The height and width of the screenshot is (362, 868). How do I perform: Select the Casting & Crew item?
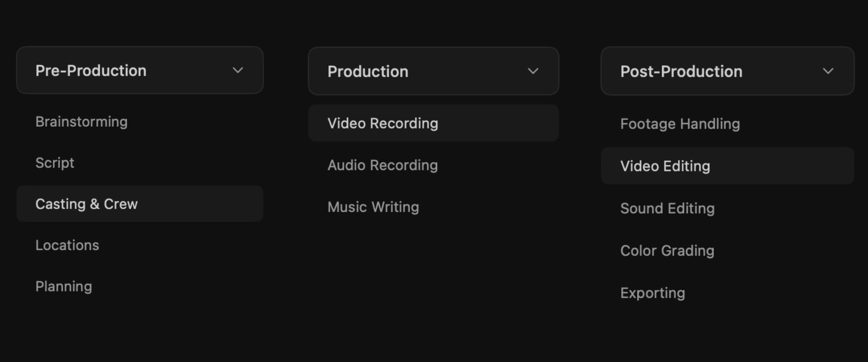click(86, 204)
